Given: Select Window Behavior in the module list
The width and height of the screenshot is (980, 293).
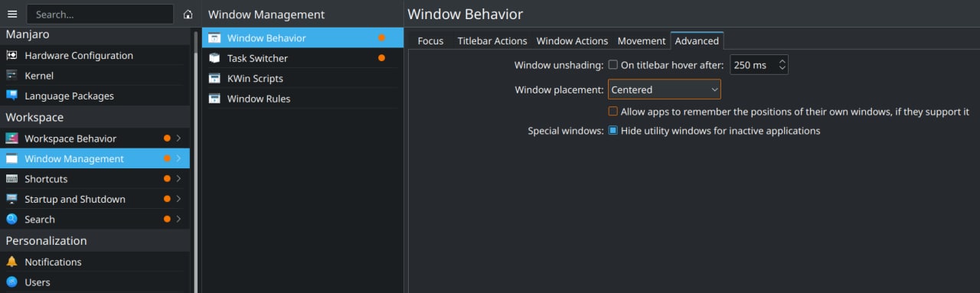Looking at the screenshot, I should (x=302, y=37).
